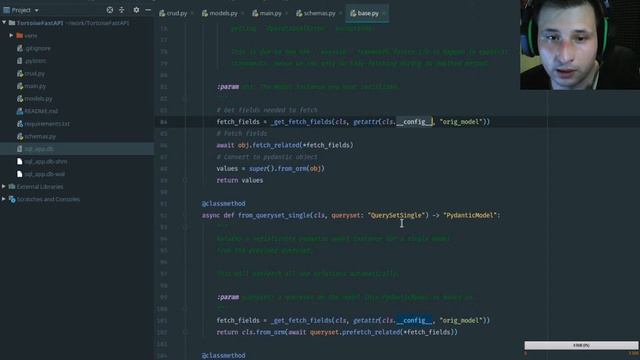Image resolution: width=640 pixels, height=360 pixels.
Task: Open the Project view dropdown
Action: [x=36, y=10]
